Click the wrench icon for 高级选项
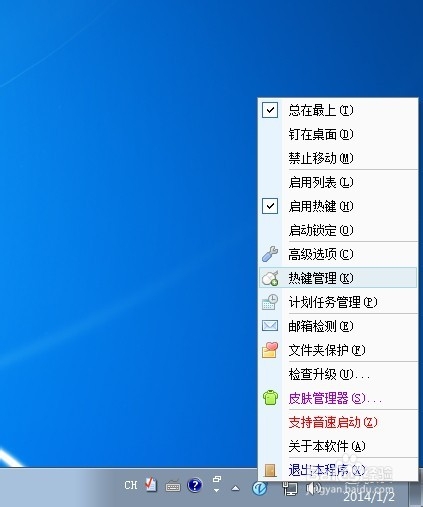The height and width of the screenshot is (507, 423). (x=270, y=254)
